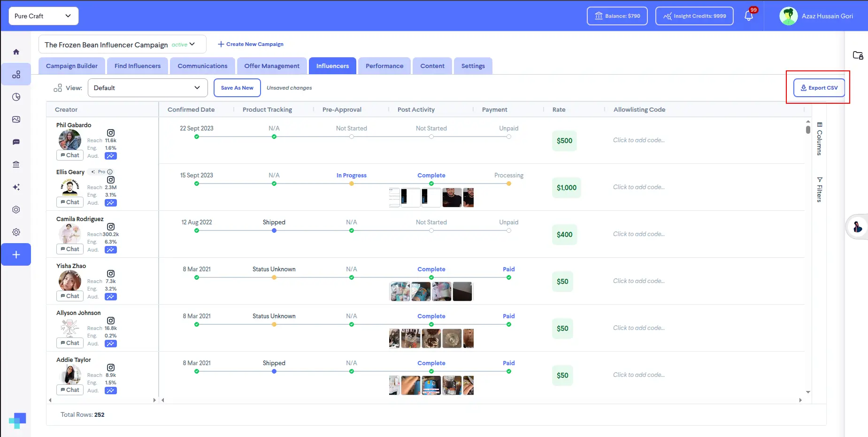Viewport: 868px width, 437px height.
Task: Open Phil Gabardo's Instagram icon
Action: pyautogui.click(x=111, y=133)
